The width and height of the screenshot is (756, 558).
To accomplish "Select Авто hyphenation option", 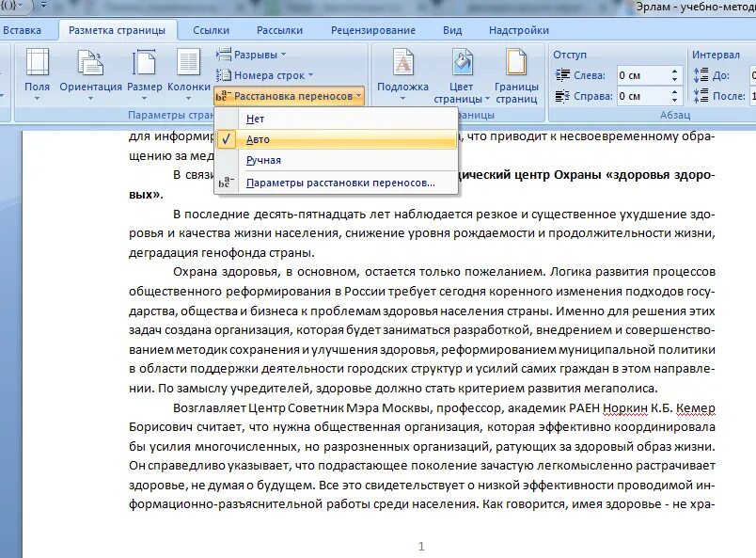I will pyautogui.click(x=336, y=139).
